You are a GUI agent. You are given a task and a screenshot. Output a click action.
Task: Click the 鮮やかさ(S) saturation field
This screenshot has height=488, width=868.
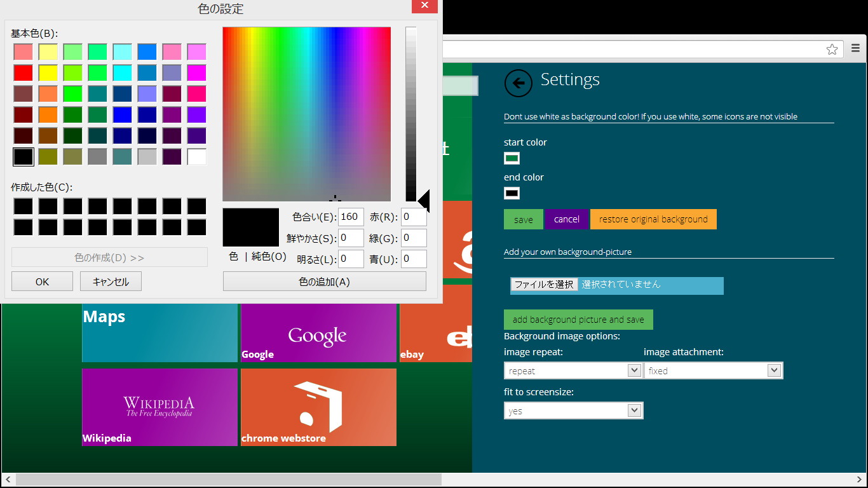point(351,238)
